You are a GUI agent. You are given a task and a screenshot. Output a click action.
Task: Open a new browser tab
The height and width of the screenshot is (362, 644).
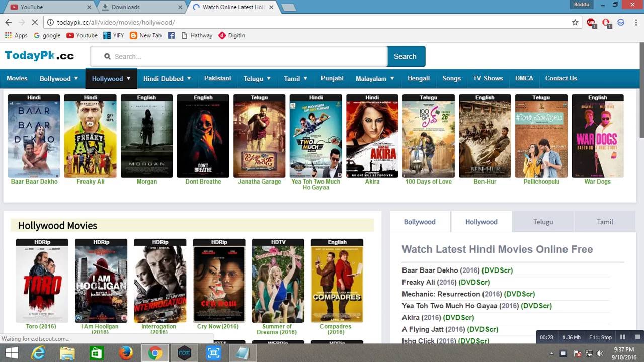pyautogui.click(x=288, y=8)
